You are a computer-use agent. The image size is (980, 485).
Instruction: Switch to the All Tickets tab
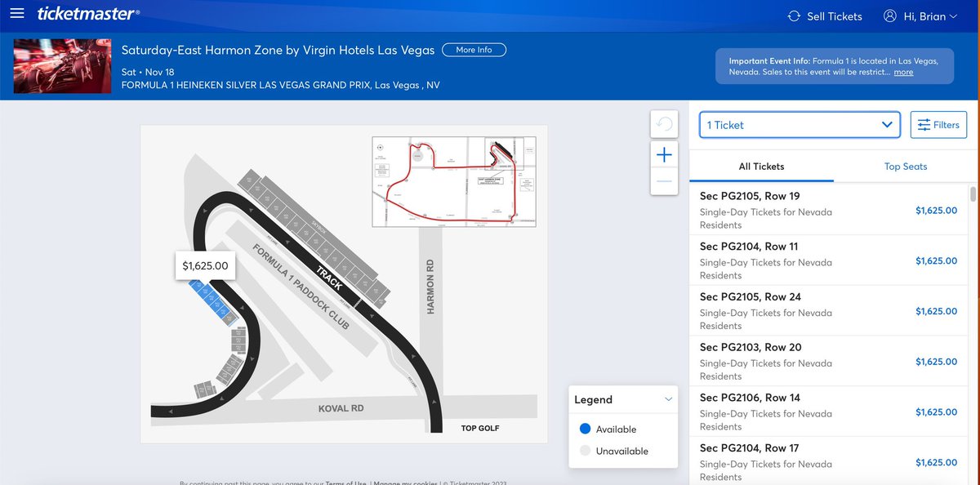point(761,167)
